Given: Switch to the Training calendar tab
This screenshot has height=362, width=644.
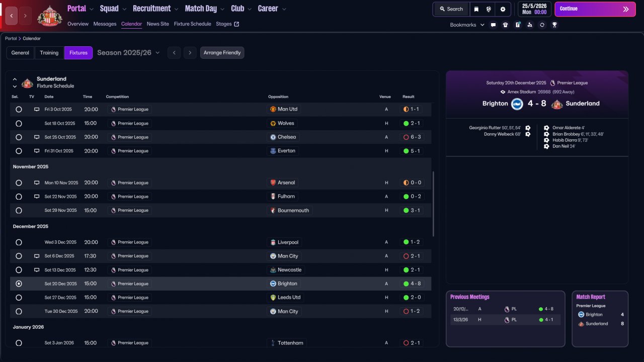Looking at the screenshot, I should click(49, 53).
